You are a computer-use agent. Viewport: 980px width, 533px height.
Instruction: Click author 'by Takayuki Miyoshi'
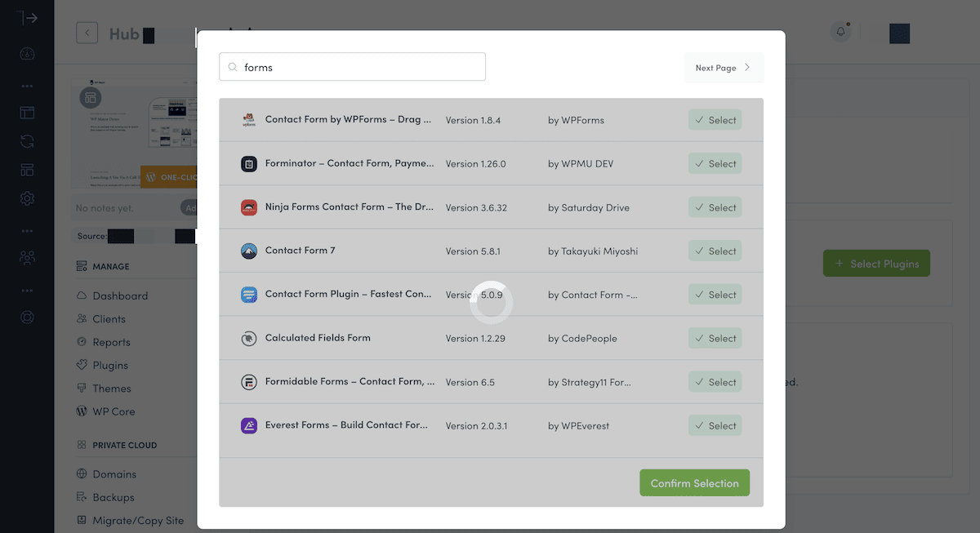593,251
